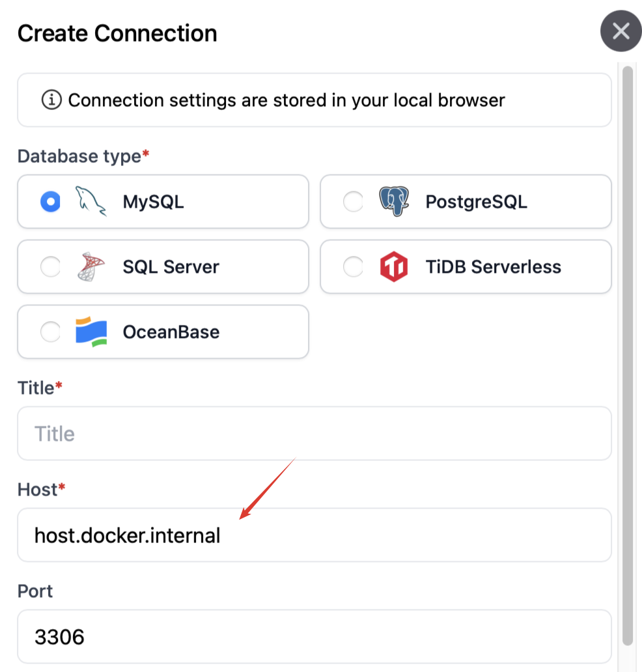
Task: Select the PostgreSQL radio button
Action: point(353,202)
